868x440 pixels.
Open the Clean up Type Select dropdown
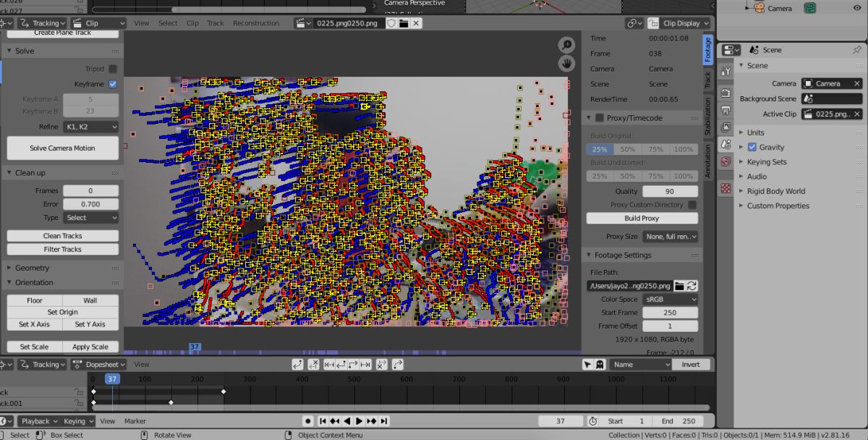90,218
